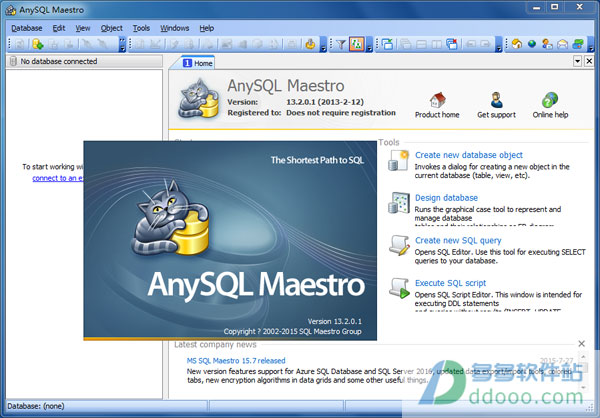Click the funnel filter toolbar icon
This screenshot has height=418, width=600.
[341, 44]
